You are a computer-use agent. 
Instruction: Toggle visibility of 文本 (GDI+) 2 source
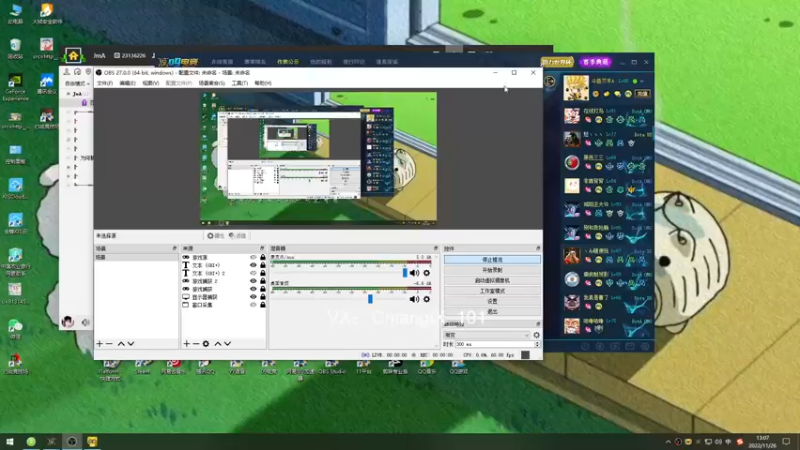(253, 273)
